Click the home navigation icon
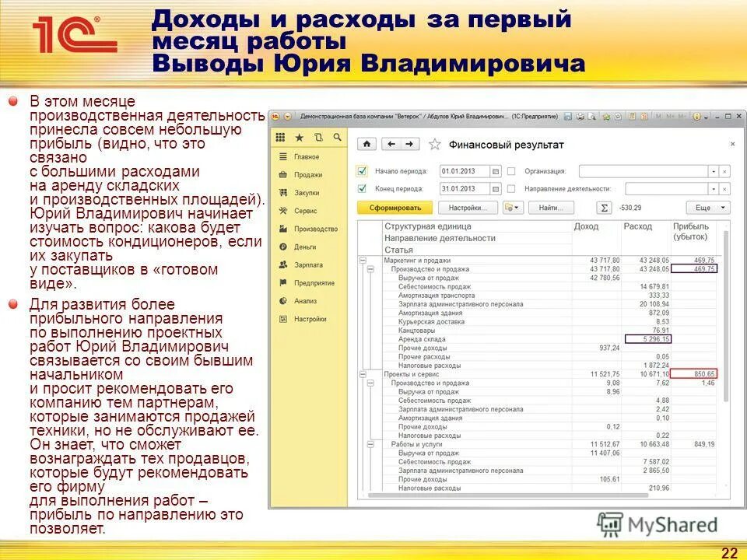747x560 pixels. 366,143
